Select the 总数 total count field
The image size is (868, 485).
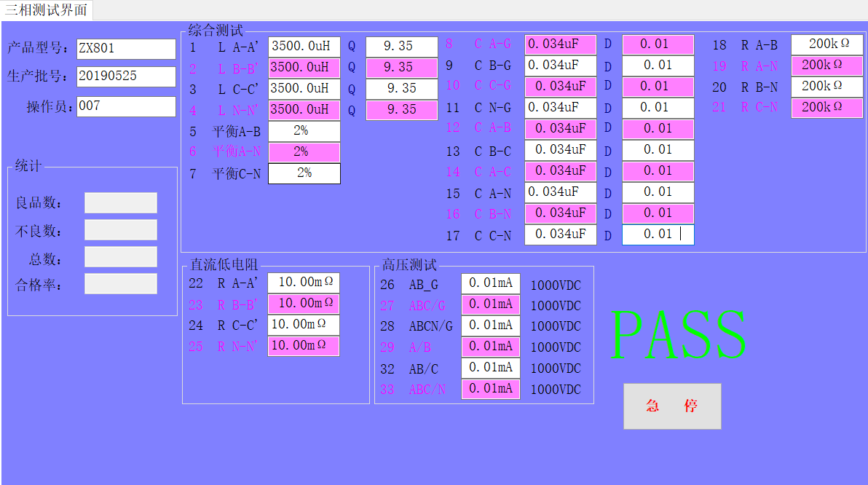click(x=120, y=256)
